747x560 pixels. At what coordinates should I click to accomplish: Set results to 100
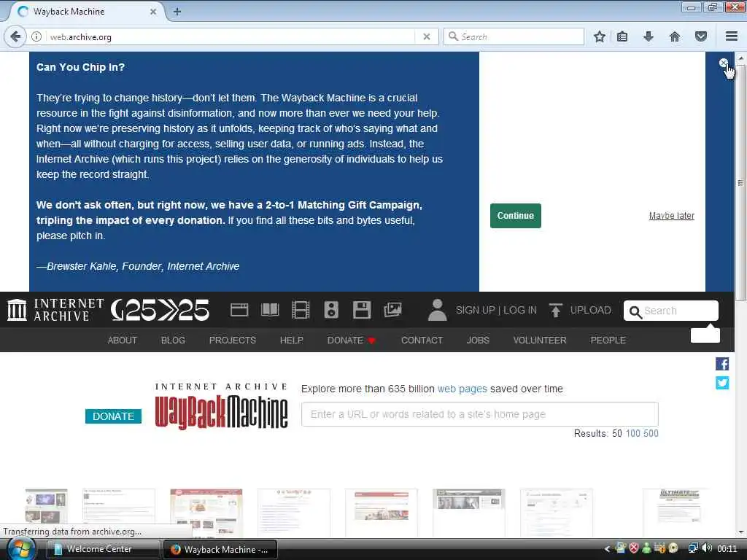[632, 433]
